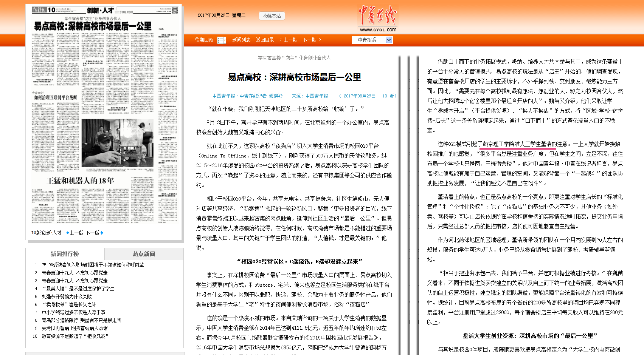
Task: Click the 新闻列表 link
Action: tap(241, 40)
